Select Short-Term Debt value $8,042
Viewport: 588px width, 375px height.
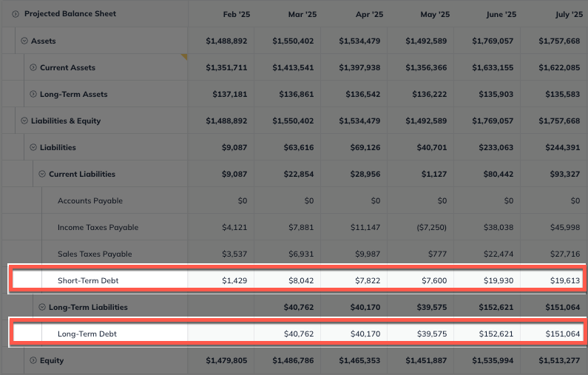301,280
